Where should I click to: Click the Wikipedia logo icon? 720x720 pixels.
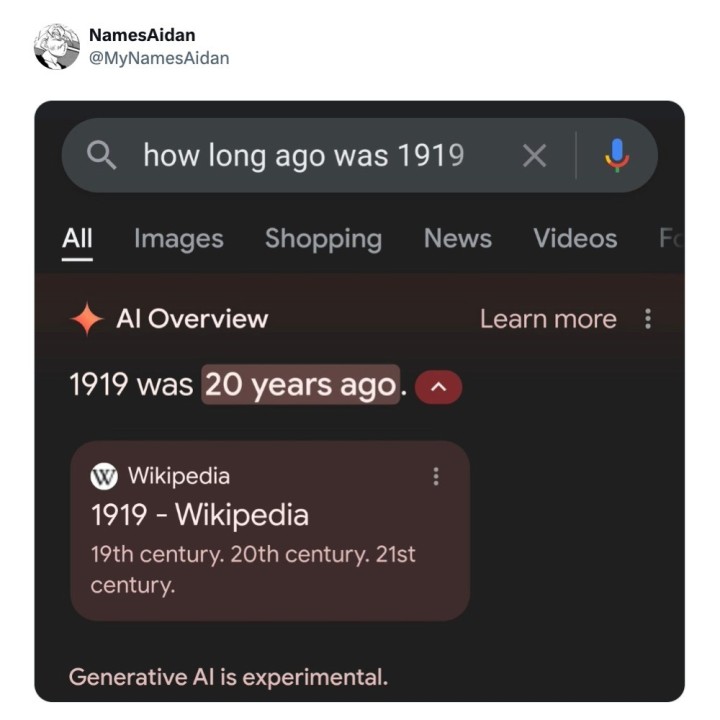[x=104, y=476]
